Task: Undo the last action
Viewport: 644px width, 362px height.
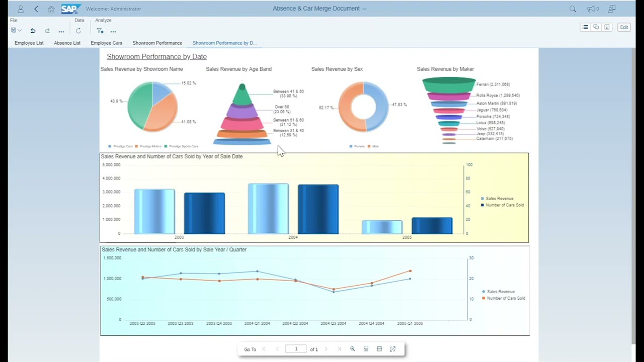Action: point(33,31)
